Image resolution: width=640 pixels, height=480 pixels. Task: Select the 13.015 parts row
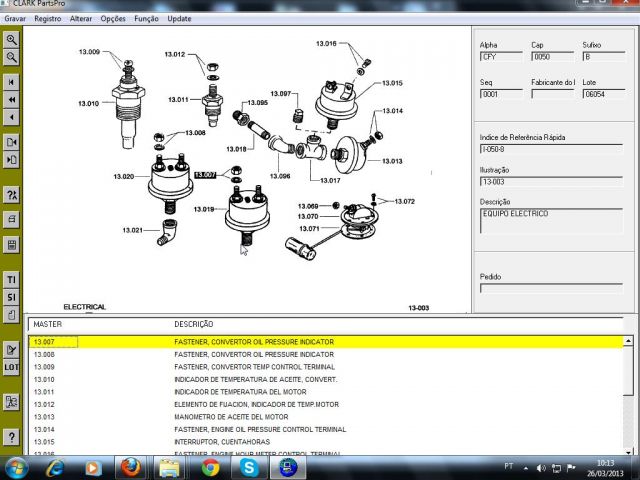tap(325, 442)
